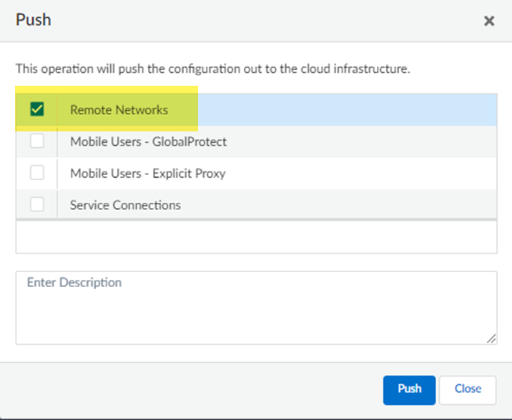The width and height of the screenshot is (512, 420).
Task: Click the Close button in the footer
Action: [x=468, y=389]
